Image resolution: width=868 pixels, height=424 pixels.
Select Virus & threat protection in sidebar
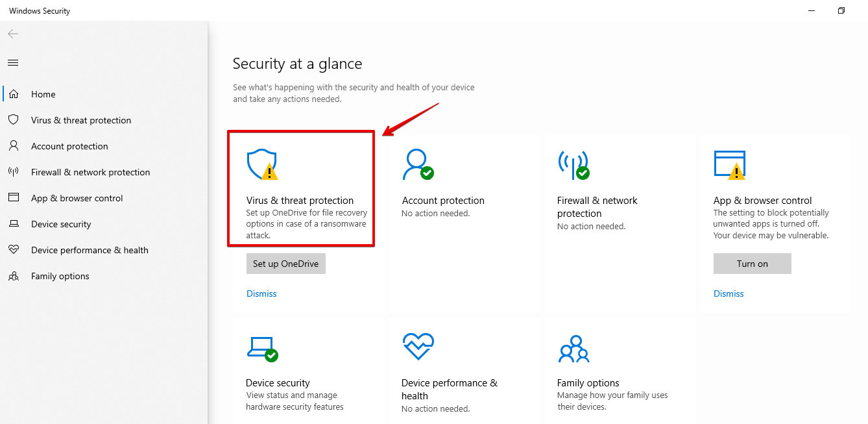[x=80, y=120]
